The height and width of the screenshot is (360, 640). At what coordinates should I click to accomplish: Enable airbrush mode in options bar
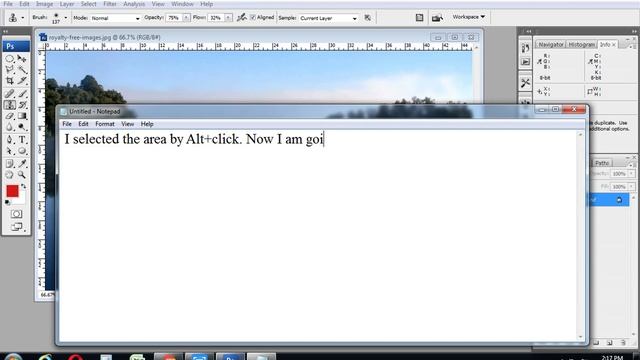point(242,17)
